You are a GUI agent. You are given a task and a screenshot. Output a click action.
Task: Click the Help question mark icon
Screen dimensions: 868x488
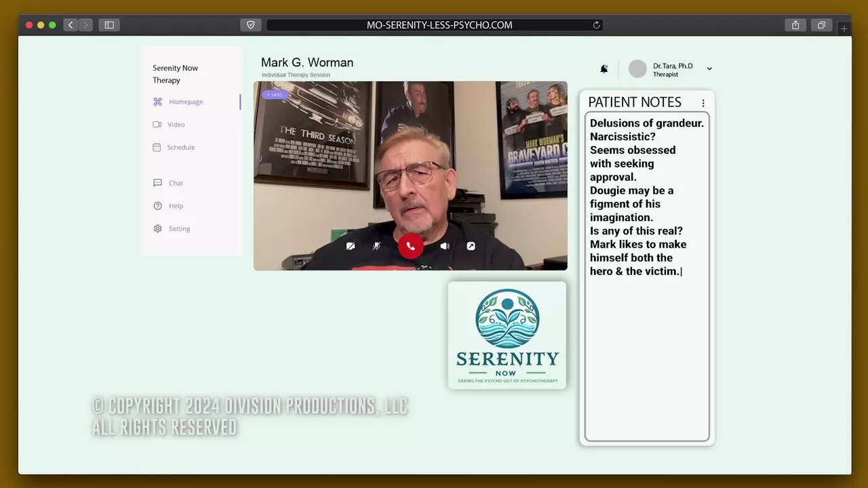[x=158, y=206]
